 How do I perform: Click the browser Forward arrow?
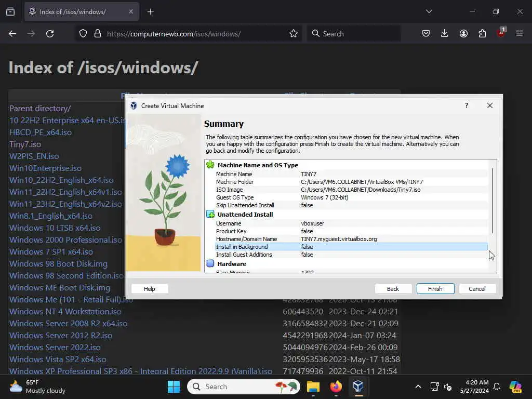[x=31, y=34]
